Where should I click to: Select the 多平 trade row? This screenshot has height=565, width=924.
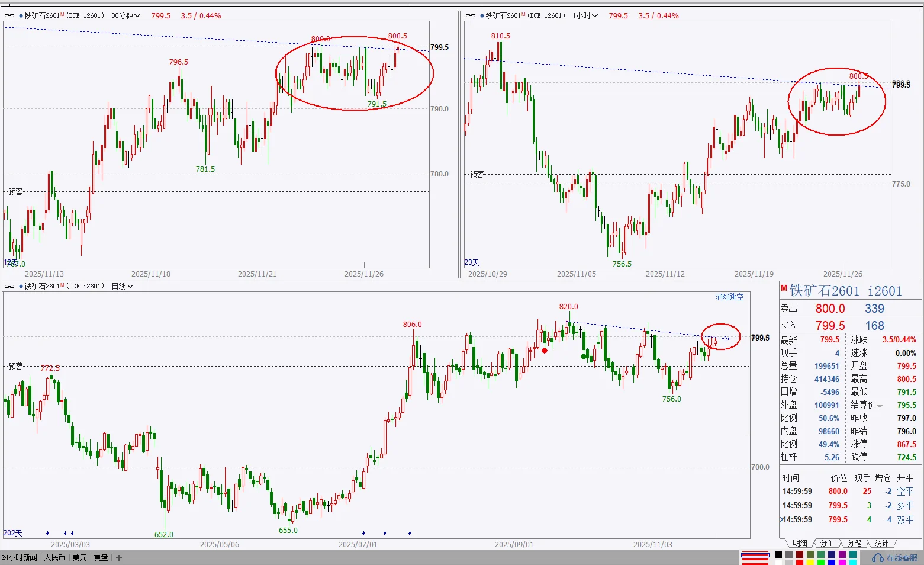pyautogui.click(x=848, y=506)
